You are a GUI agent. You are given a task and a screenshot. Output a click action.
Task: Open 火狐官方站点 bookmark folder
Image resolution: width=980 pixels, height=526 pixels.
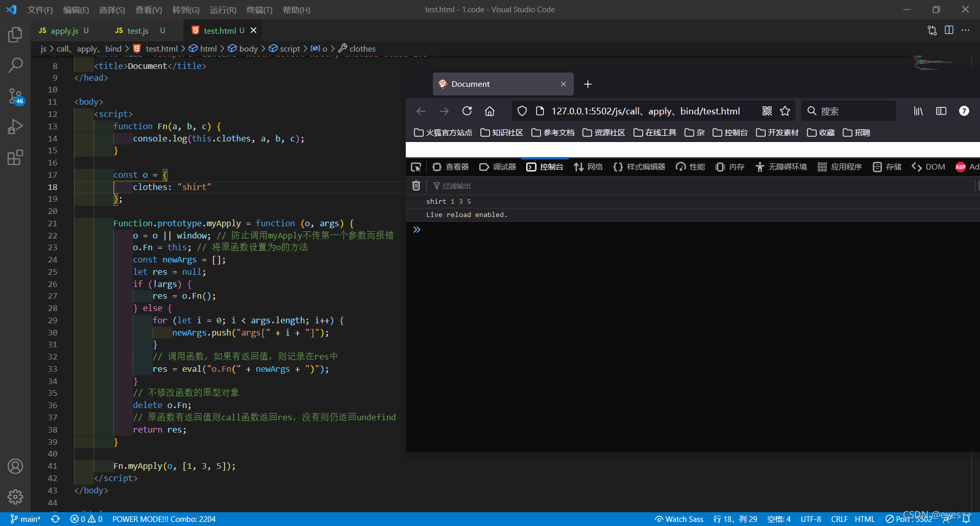[x=443, y=133]
